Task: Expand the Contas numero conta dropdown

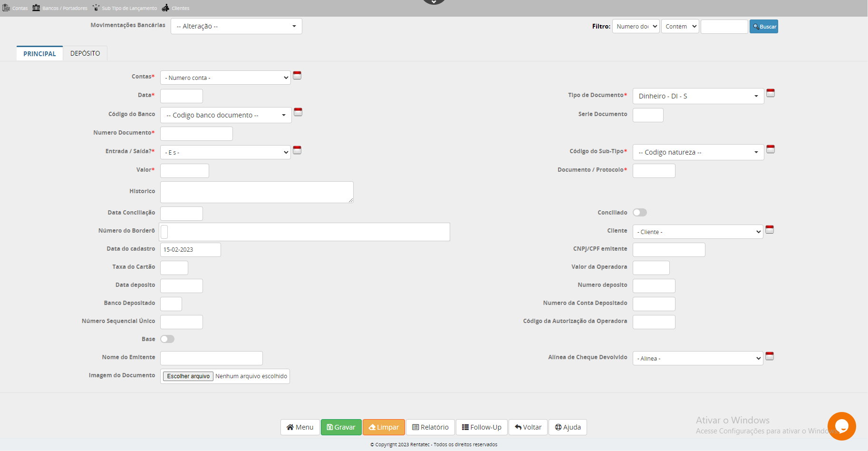Action: [x=225, y=78]
